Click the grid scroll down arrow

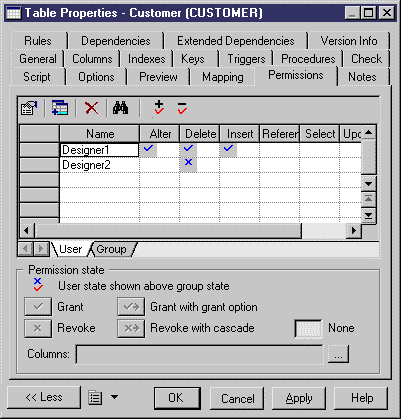coord(368,184)
